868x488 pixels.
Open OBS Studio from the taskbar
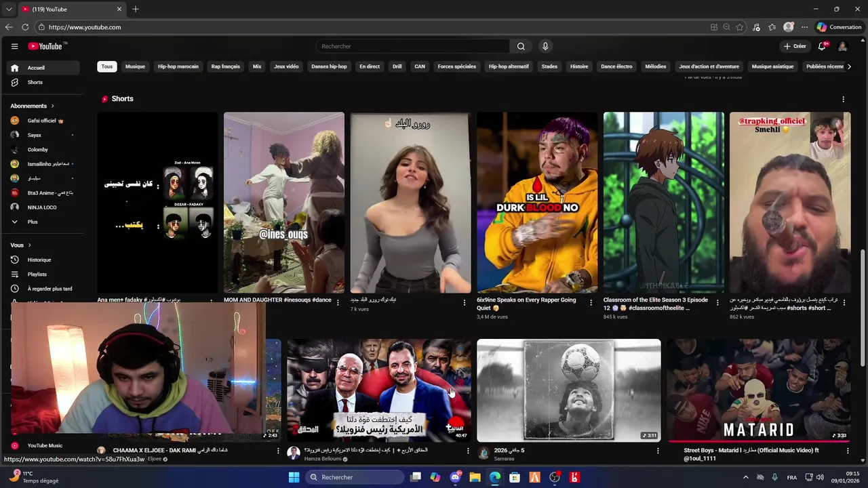pos(555,477)
